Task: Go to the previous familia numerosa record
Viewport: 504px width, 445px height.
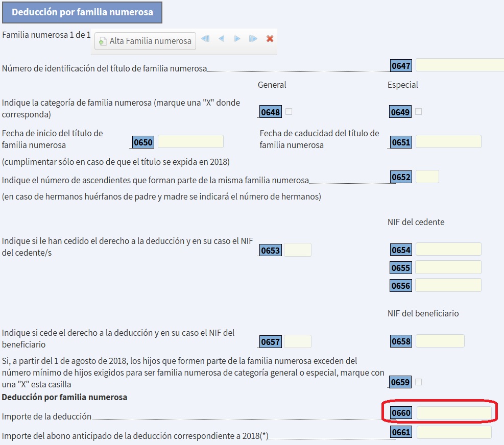Action: (221, 39)
